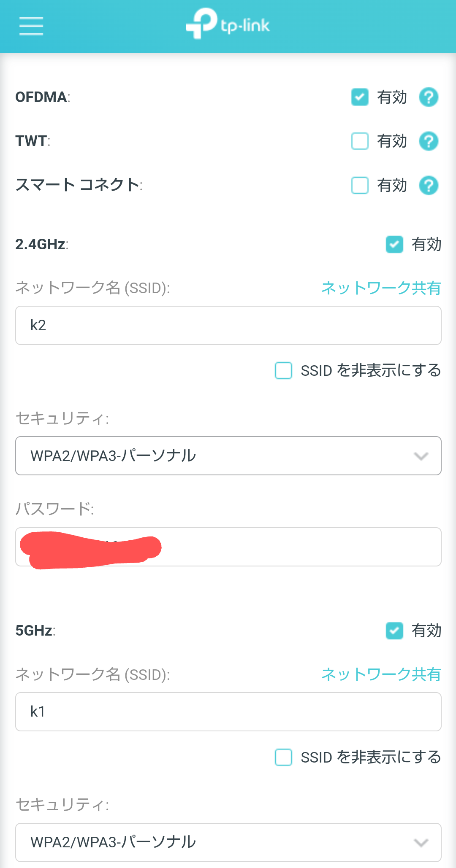Click 2.4GHz ネットワーク共有 link
The width and height of the screenshot is (456, 868).
[x=381, y=288]
